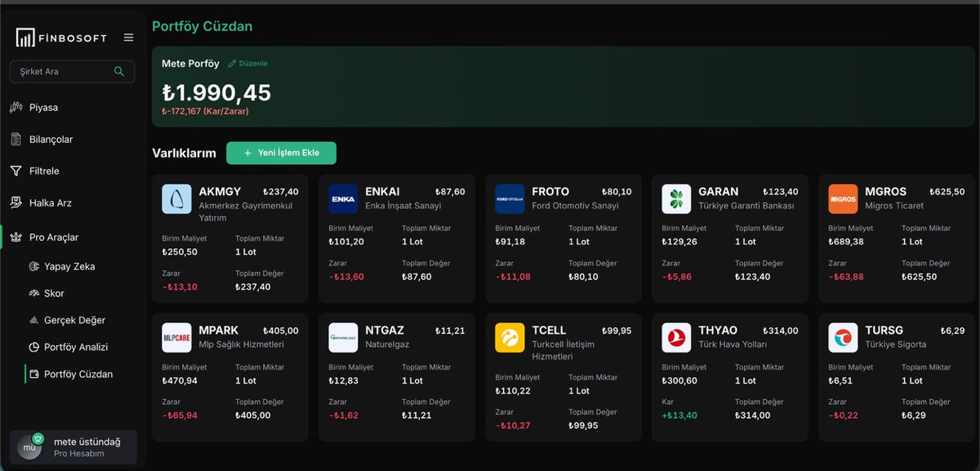Click the Halka Arz icon
The height and width of the screenshot is (471, 980).
pos(16,202)
